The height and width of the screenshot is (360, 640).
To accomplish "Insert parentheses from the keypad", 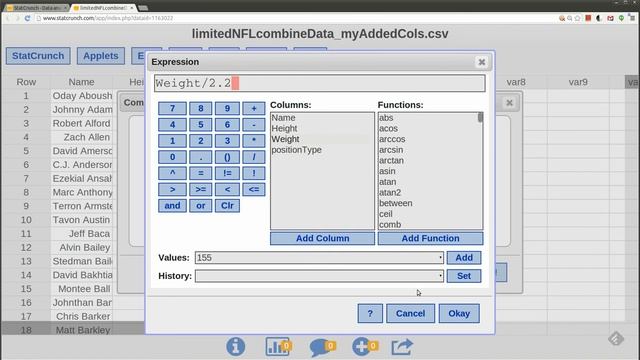I will click(227, 157).
